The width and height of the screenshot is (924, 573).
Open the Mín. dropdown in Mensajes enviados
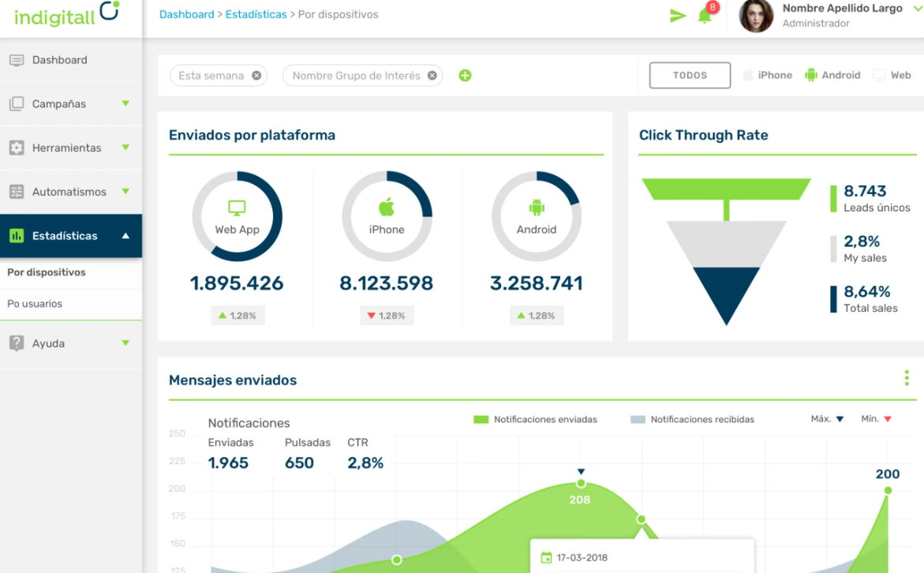click(x=875, y=419)
